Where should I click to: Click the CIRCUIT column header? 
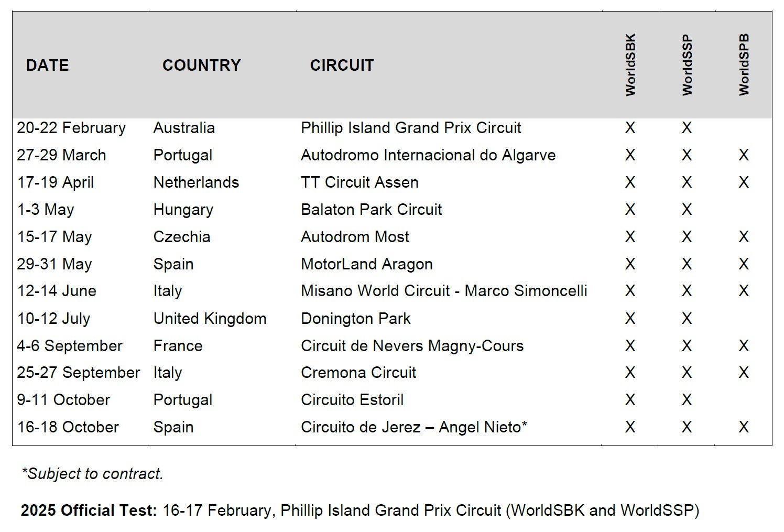pyautogui.click(x=342, y=66)
